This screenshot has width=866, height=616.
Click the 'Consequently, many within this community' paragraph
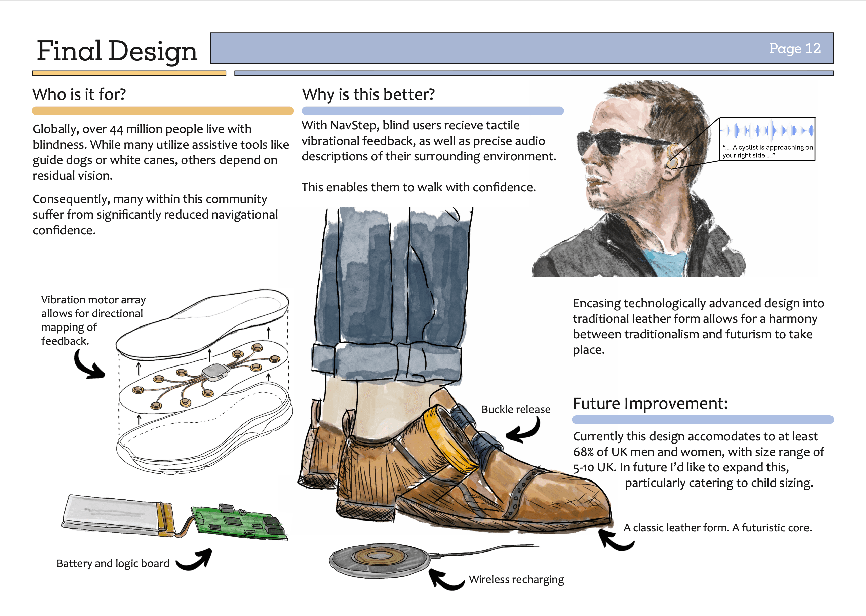pyautogui.click(x=155, y=214)
